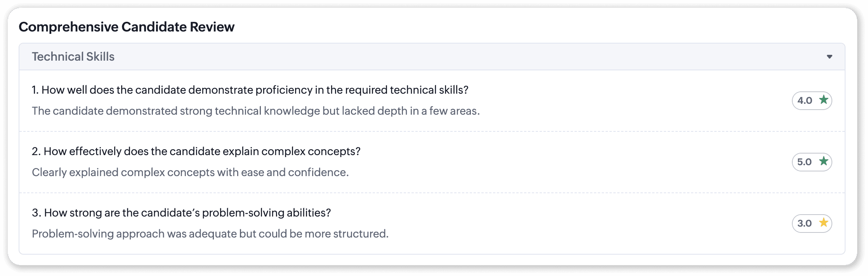Click the comment about a more structured approach
The width and height of the screenshot is (868, 276).
[x=210, y=234]
